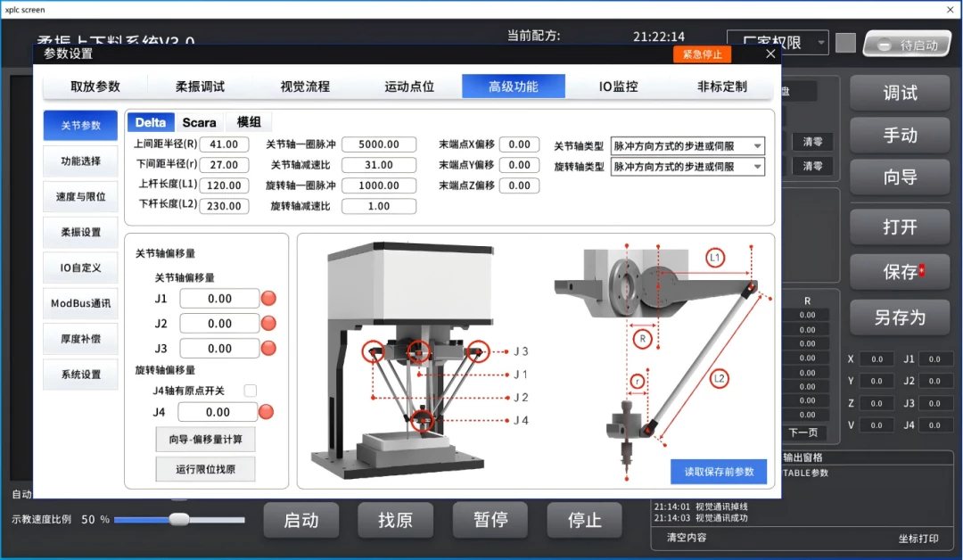
Task: Click the 上间距半径(R) input field
Action: click(224, 144)
